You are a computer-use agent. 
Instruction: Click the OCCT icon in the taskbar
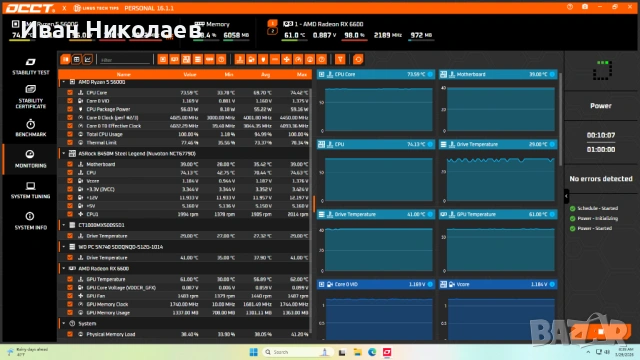387,352
